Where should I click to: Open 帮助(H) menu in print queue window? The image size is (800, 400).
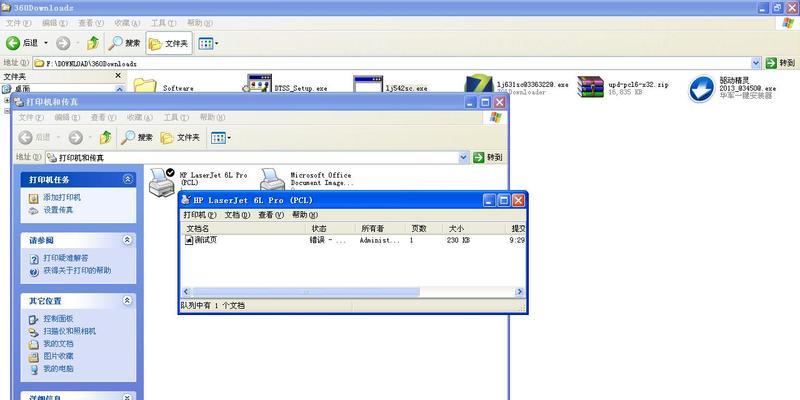point(305,215)
